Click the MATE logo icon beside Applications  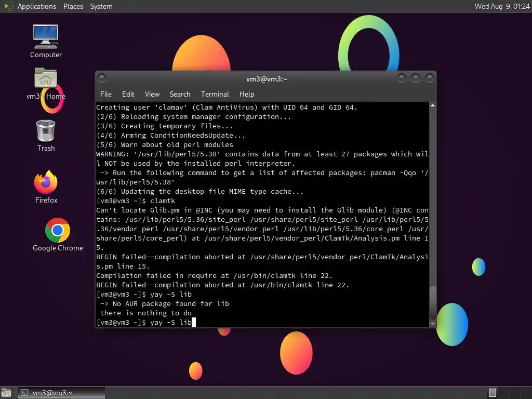(x=8, y=6)
